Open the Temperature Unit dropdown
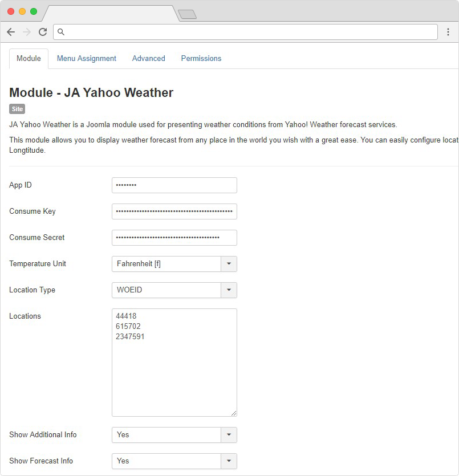This screenshot has width=459, height=476. pyautogui.click(x=174, y=264)
